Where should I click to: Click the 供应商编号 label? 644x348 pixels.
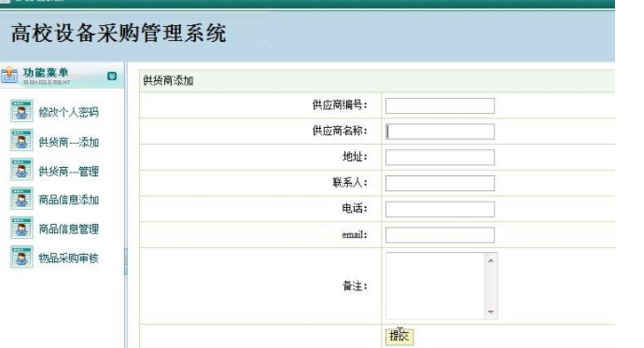(339, 105)
